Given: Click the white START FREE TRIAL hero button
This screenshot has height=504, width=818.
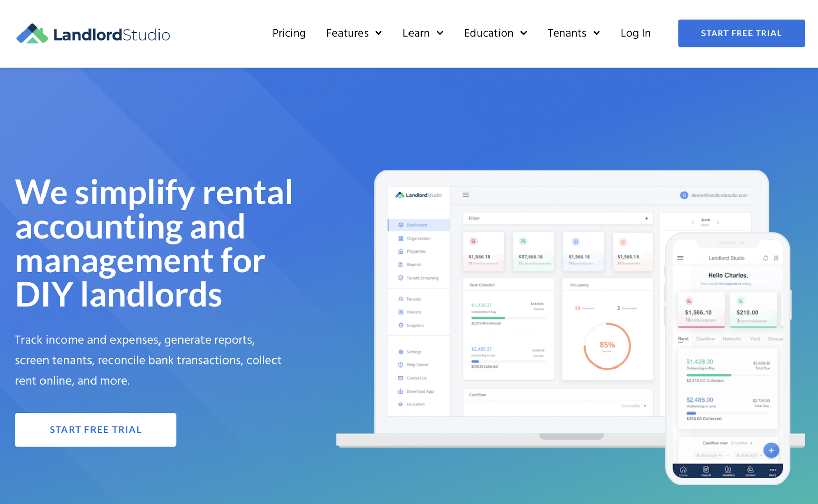Looking at the screenshot, I should coord(96,430).
